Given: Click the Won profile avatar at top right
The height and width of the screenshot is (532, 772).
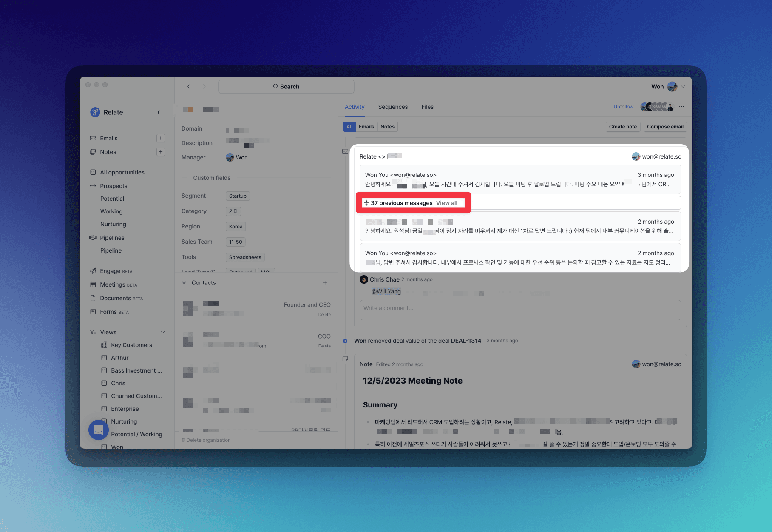Looking at the screenshot, I should tap(672, 87).
